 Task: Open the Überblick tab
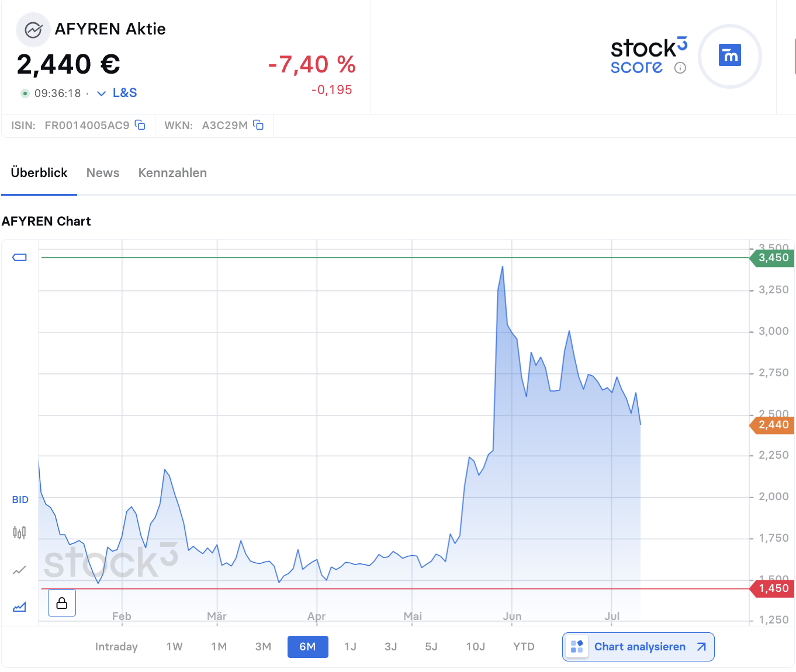tap(39, 173)
